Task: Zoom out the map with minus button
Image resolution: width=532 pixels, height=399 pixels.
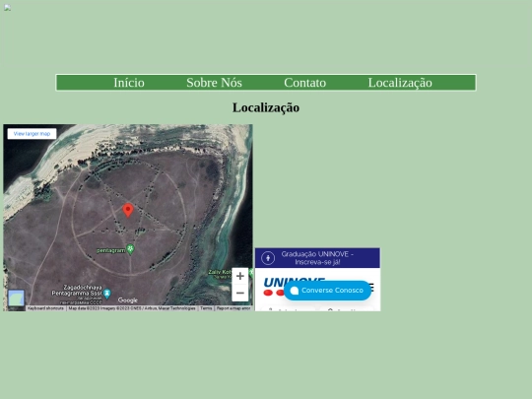Action: pyautogui.click(x=240, y=293)
